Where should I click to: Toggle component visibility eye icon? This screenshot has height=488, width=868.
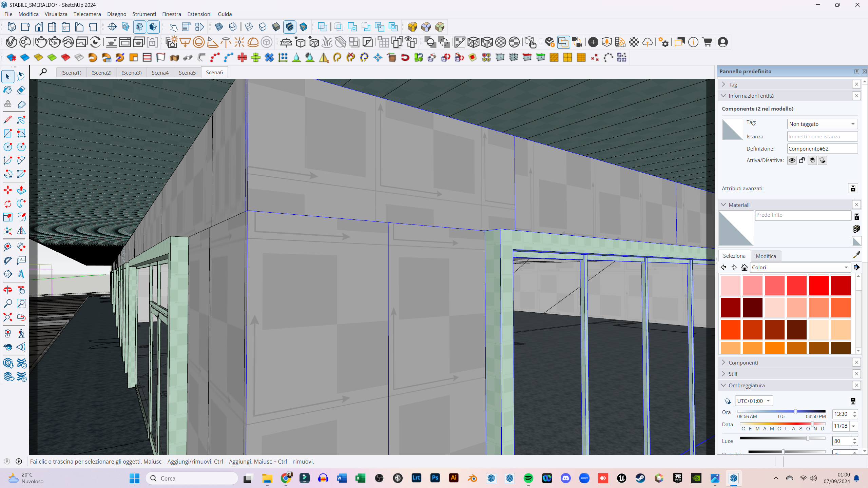[792, 160]
